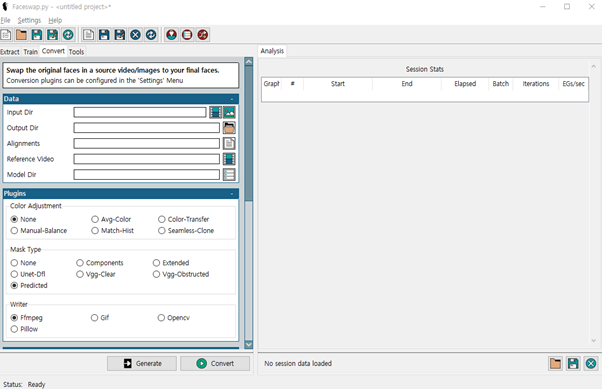The image size is (602, 389).
Task: Select Manual-Balance radio option
Action: coord(39,231)
